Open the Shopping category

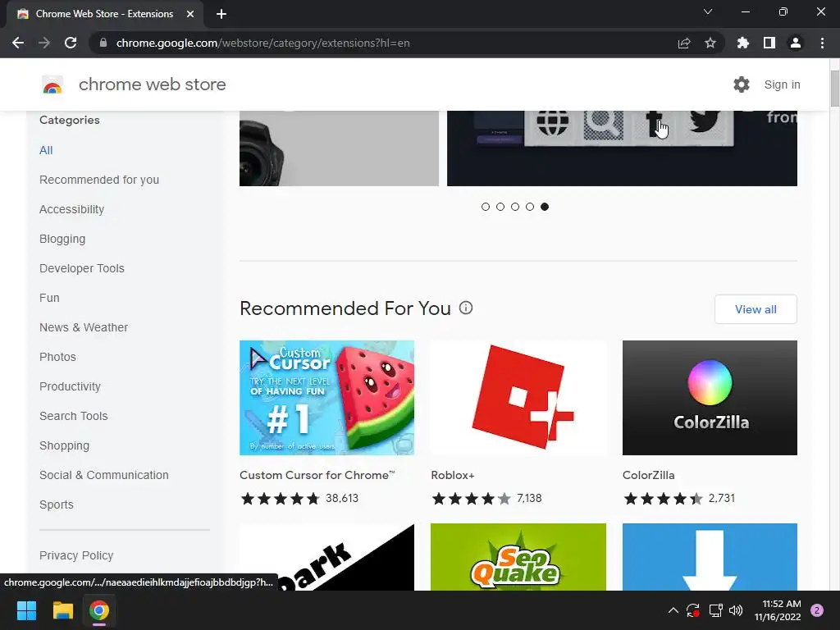click(x=64, y=445)
